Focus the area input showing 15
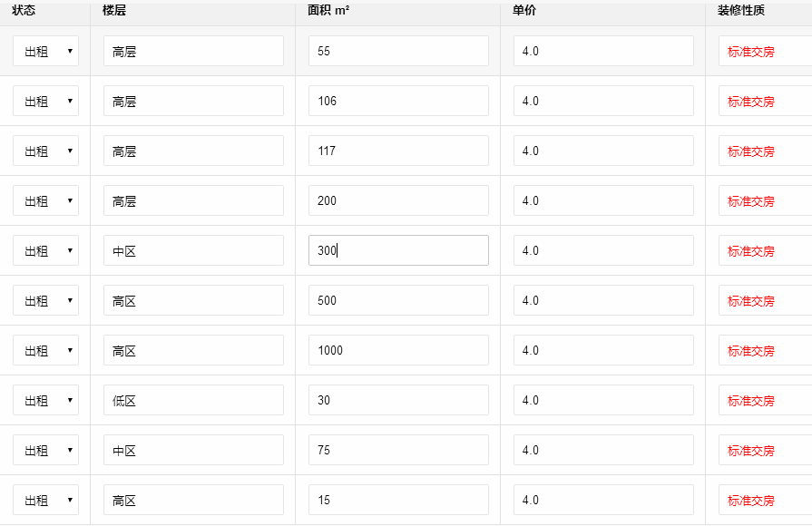Image resolution: width=812 pixels, height=526 pixels. (x=398, y=501)
